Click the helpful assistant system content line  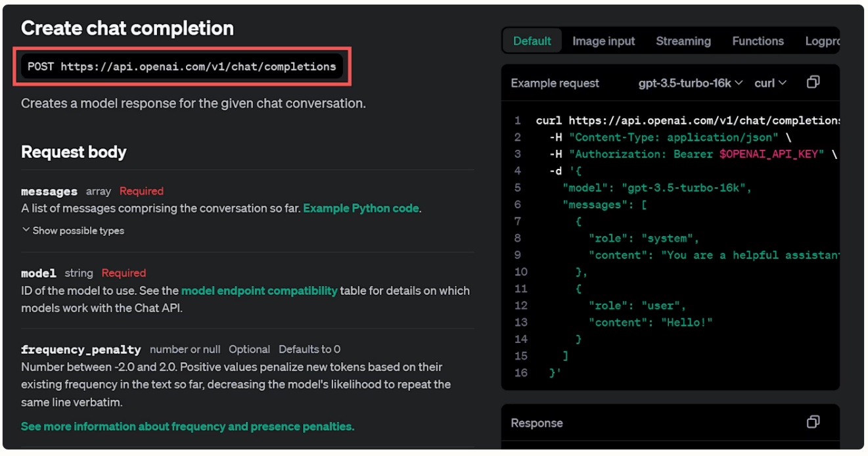point(714,255)
